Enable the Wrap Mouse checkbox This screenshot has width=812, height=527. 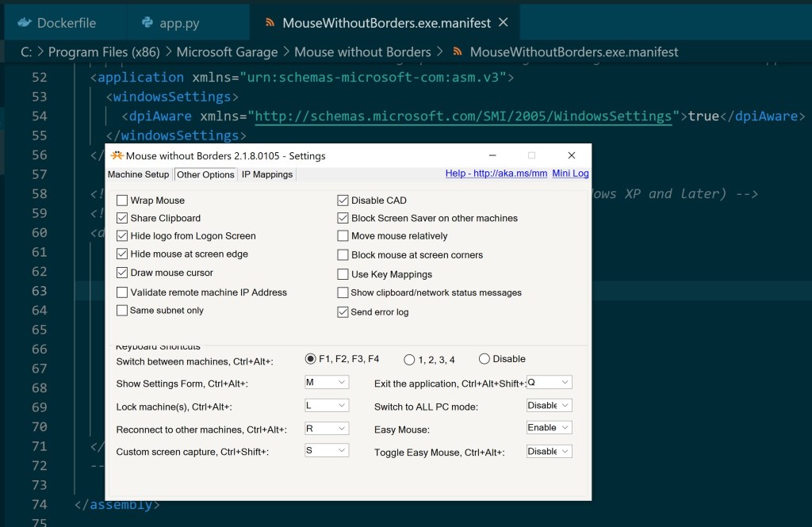[x=123, y=200]
